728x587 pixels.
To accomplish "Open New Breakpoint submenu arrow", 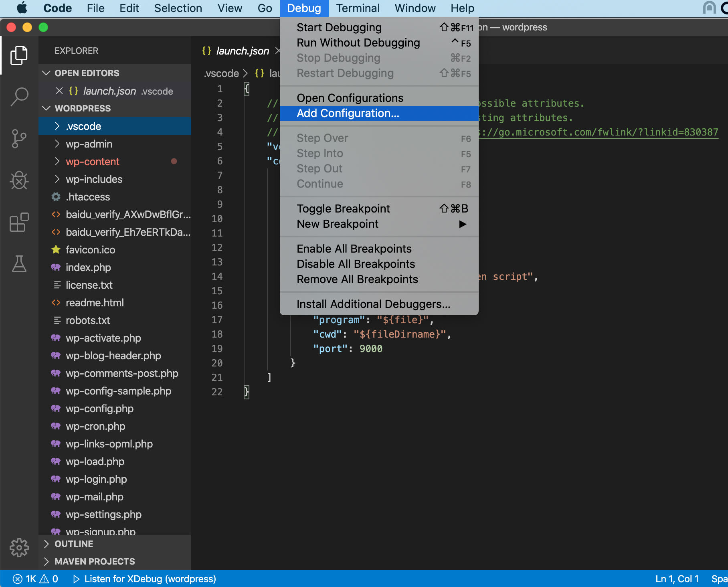I will (463, 224).
